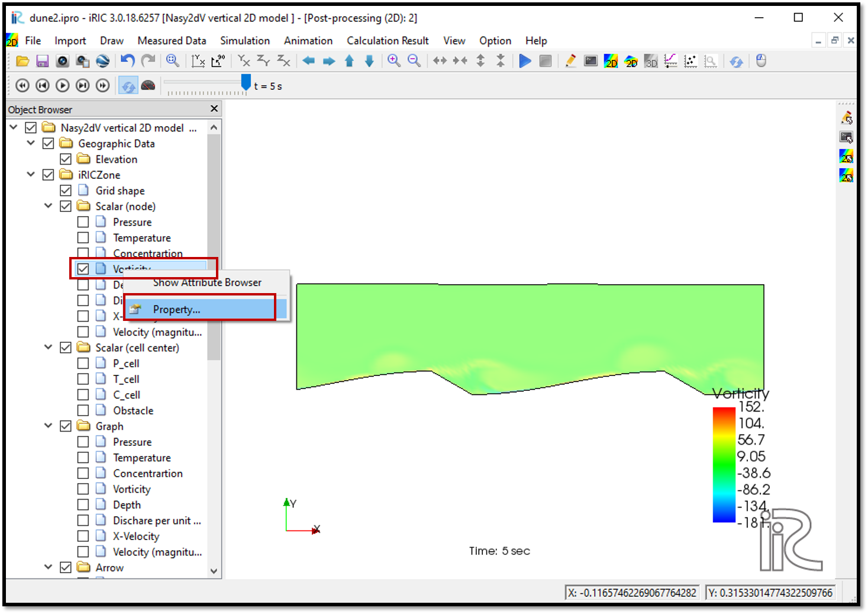
Task: Step to the previous time frame
Action: tap(43, 86)
